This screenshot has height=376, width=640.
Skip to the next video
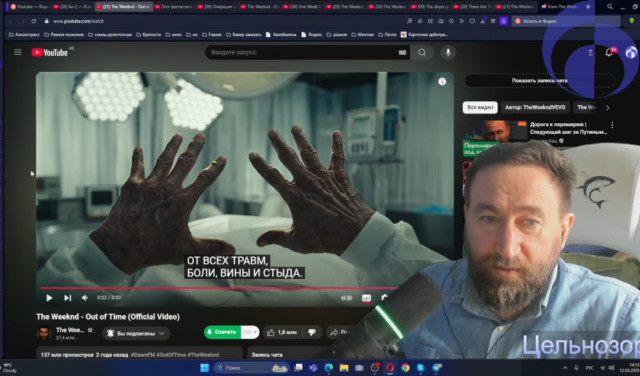[x=68, y=298]
